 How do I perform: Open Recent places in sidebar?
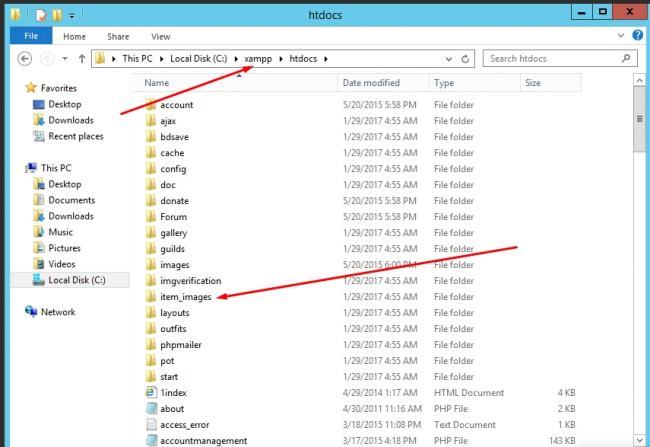[76, 136]
